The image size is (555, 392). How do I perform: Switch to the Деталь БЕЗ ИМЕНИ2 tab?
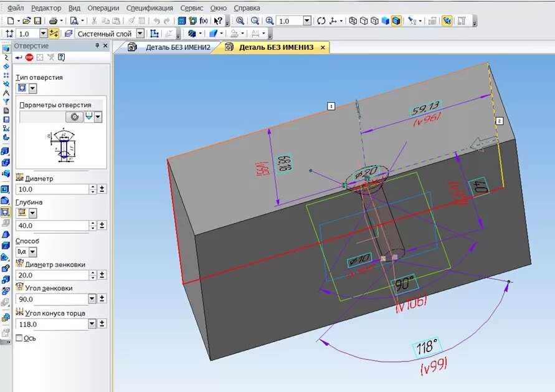point(169,47)
